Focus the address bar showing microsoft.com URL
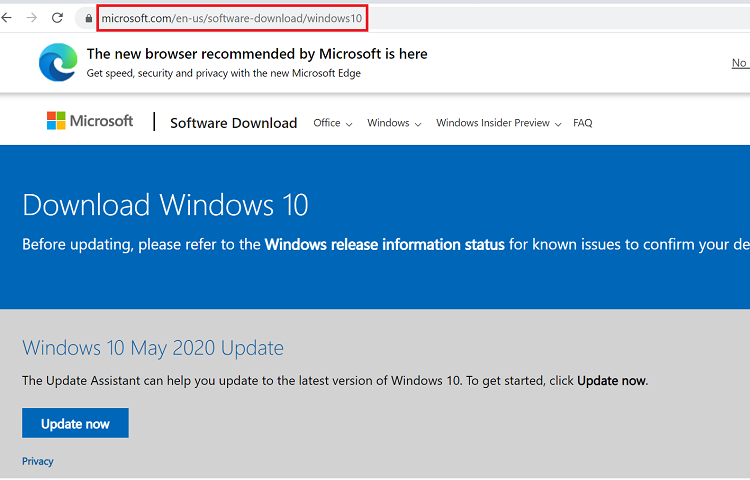The image size is (750, 480). click(x=232, y=18)
